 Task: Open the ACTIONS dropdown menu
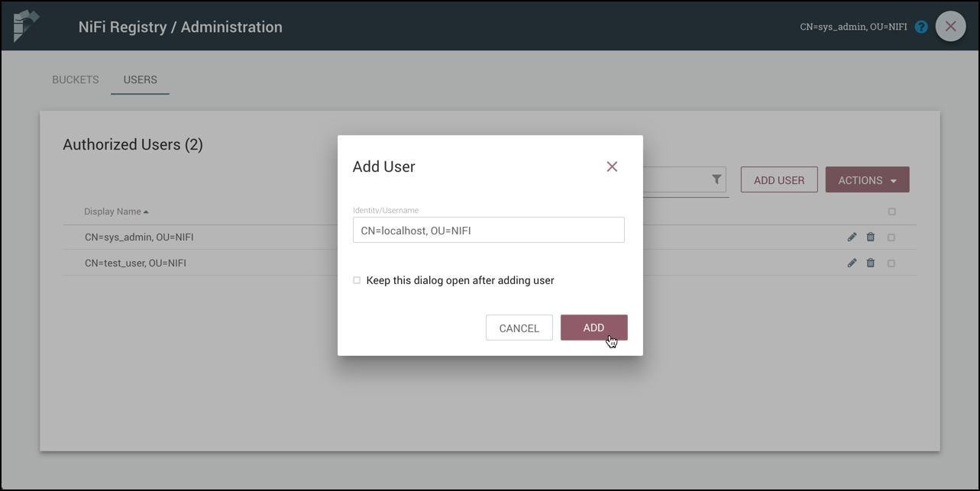tap(867, 179)
